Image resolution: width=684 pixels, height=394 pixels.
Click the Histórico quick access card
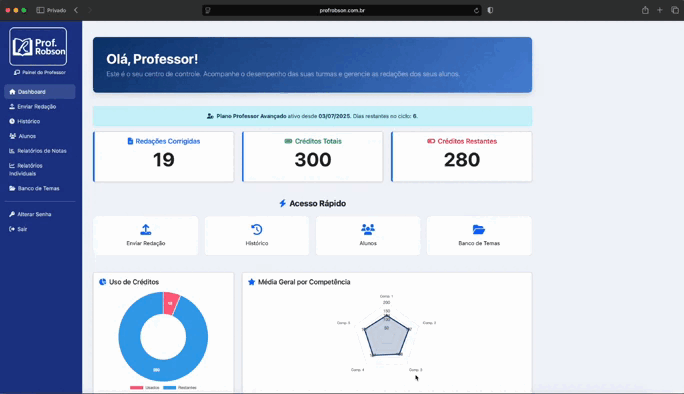256,236
